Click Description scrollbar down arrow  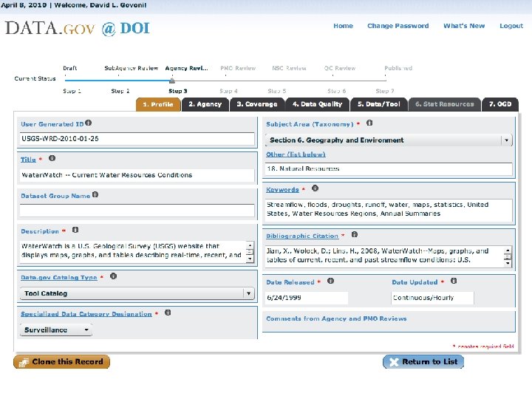tap(250, 259)
